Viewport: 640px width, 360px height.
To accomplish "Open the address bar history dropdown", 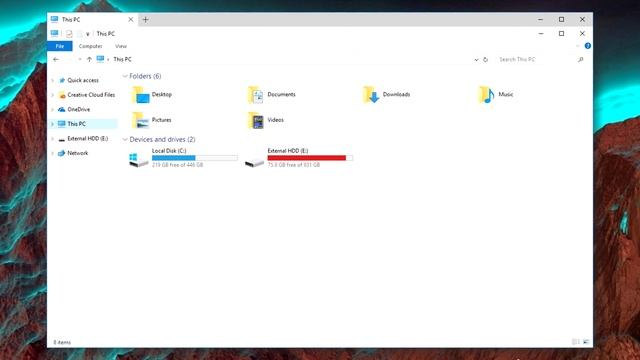I will click(x=476, y=60).
